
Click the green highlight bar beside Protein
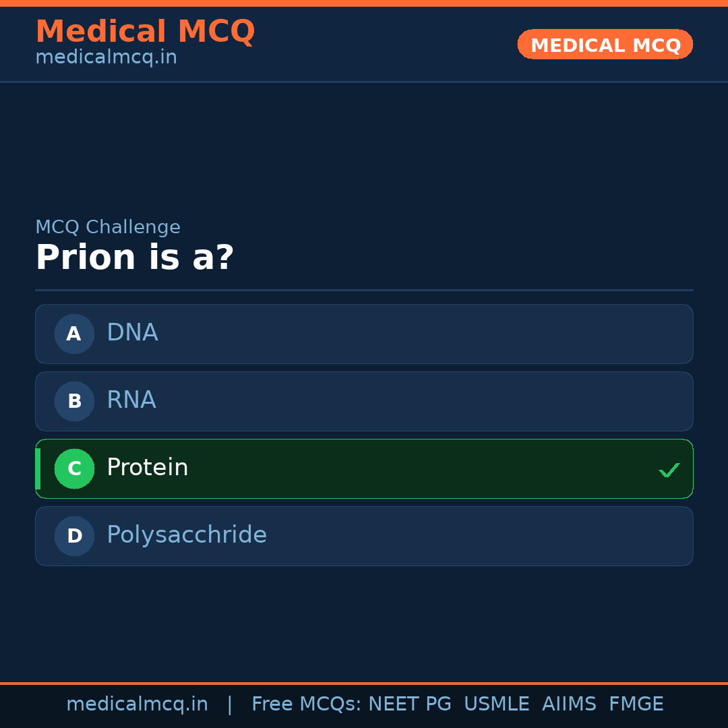click(x=37, y=468)
